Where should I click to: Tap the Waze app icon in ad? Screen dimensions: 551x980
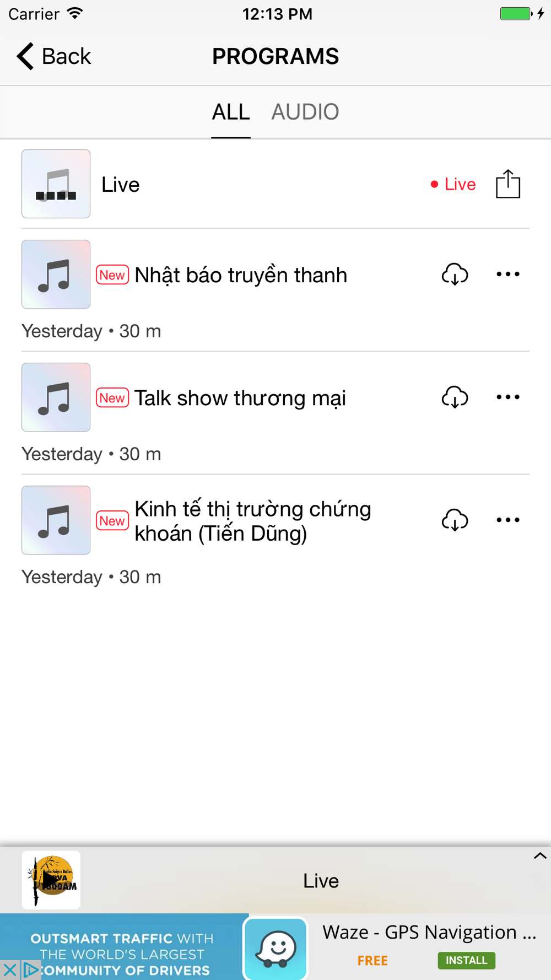[x=275, y=948]
